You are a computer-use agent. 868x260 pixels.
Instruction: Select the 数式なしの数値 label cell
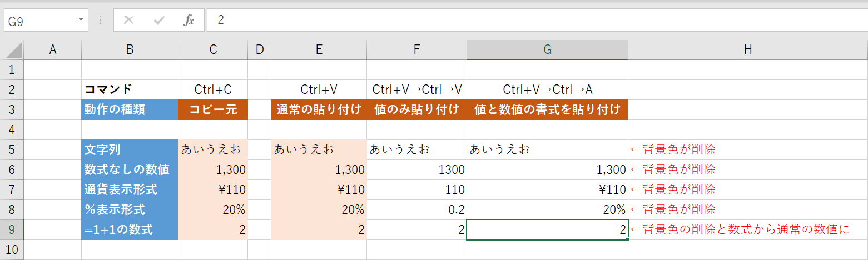[130, 169]
